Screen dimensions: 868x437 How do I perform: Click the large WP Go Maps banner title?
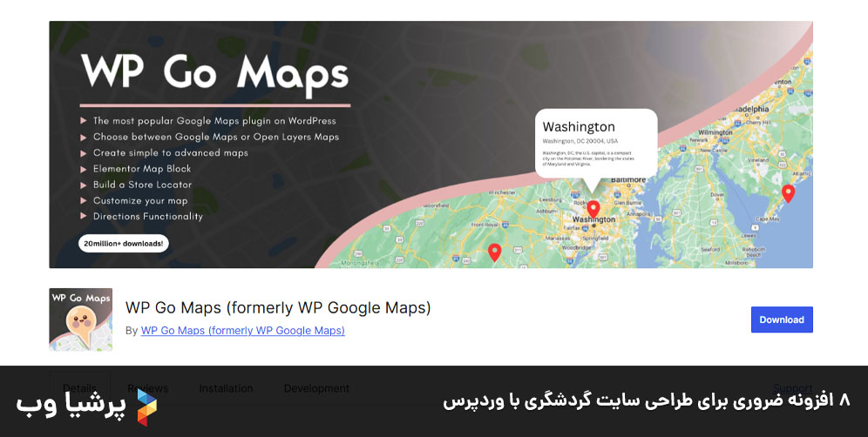coord(214,71)
